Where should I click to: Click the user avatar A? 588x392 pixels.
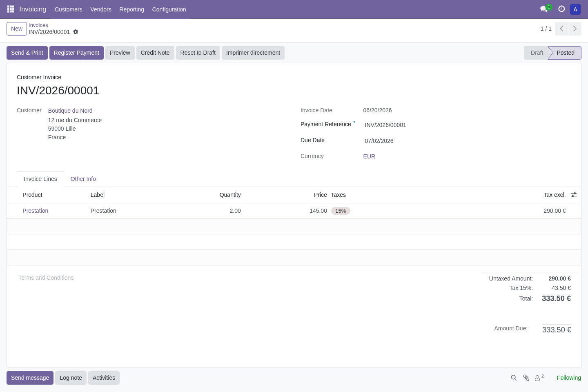pos(575,9)
